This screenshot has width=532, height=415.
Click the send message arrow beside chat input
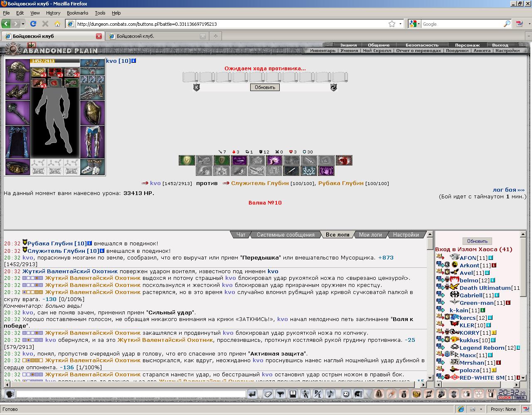point(252,394)
